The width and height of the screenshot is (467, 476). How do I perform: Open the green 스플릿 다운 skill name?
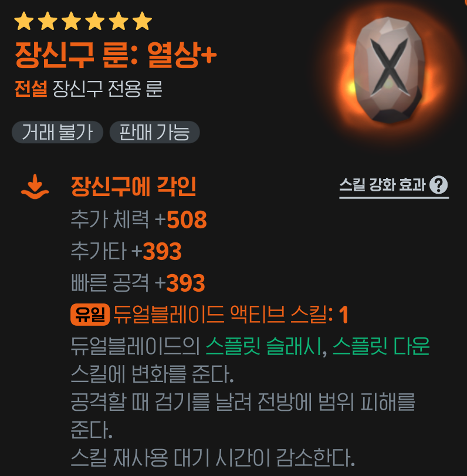point(381,346)
